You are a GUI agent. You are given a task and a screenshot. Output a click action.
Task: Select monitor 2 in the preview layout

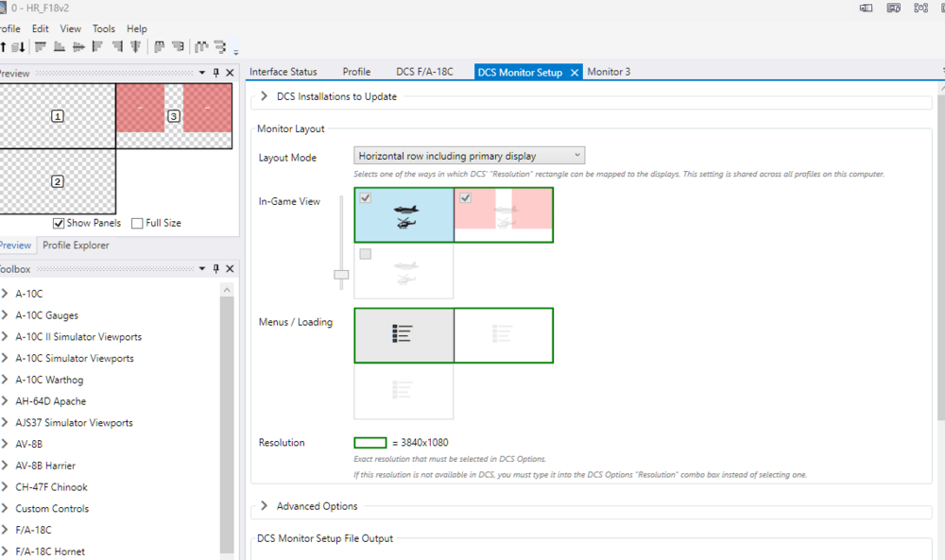[x=58, y=181]
